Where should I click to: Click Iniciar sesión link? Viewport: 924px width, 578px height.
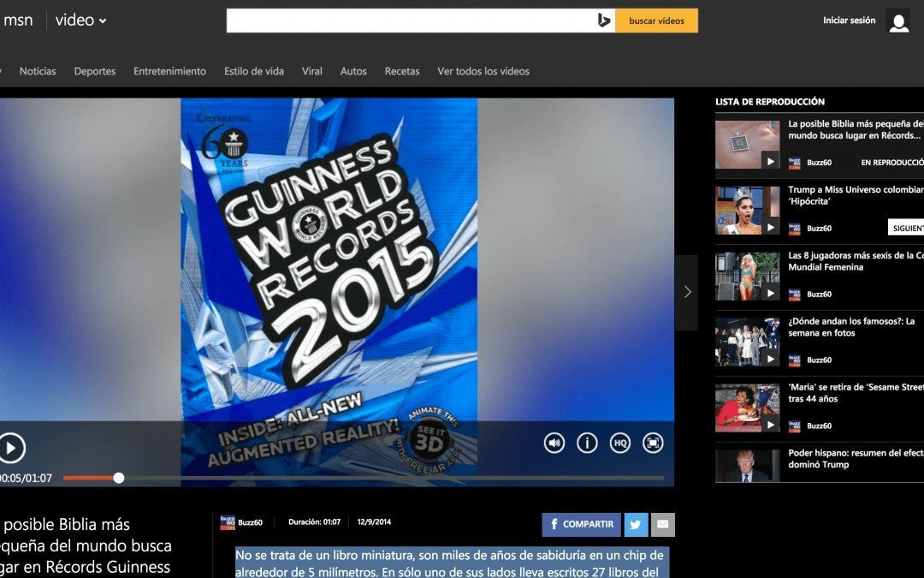[849, 21]
